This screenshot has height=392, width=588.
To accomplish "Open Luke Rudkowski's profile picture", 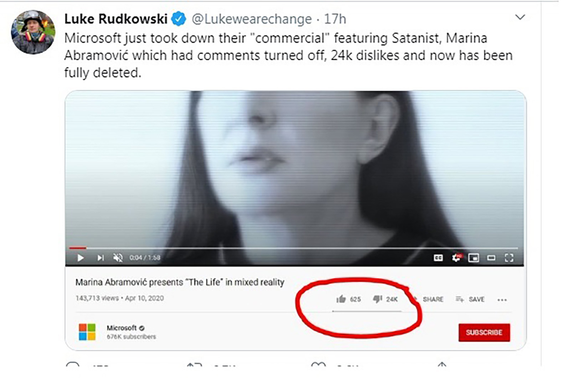I will tap(33, 32).
